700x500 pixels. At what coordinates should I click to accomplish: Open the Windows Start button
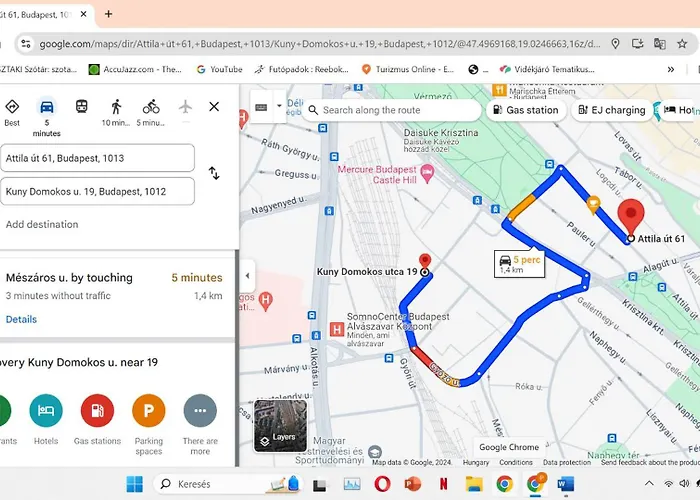click(x=134, y=484)
